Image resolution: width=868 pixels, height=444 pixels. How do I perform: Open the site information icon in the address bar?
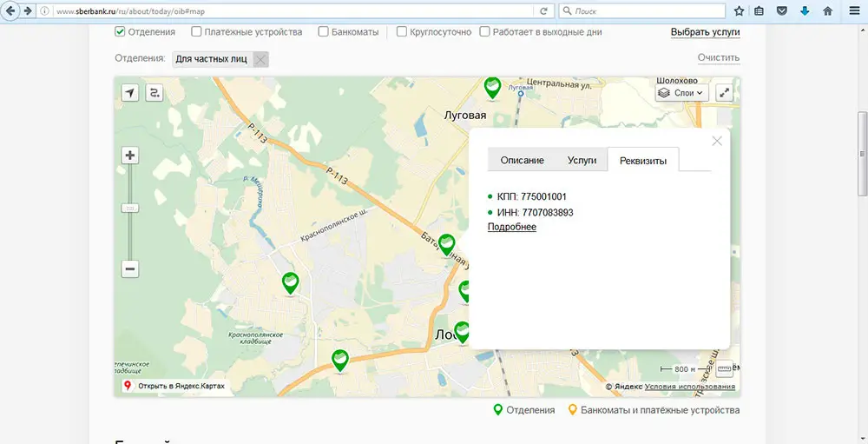click(45, 11)
